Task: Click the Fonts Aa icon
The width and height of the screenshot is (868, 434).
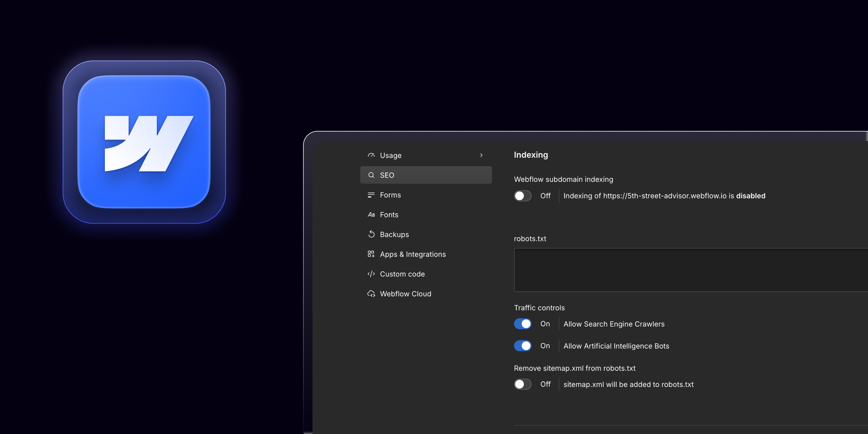Action: tap(371, 215)
